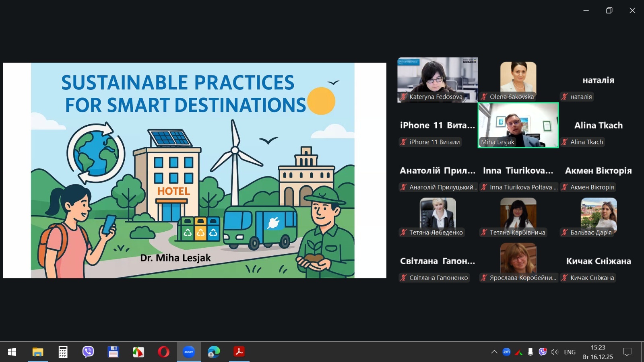Open Opera browser from taskbar

click(x=163, y=352)
